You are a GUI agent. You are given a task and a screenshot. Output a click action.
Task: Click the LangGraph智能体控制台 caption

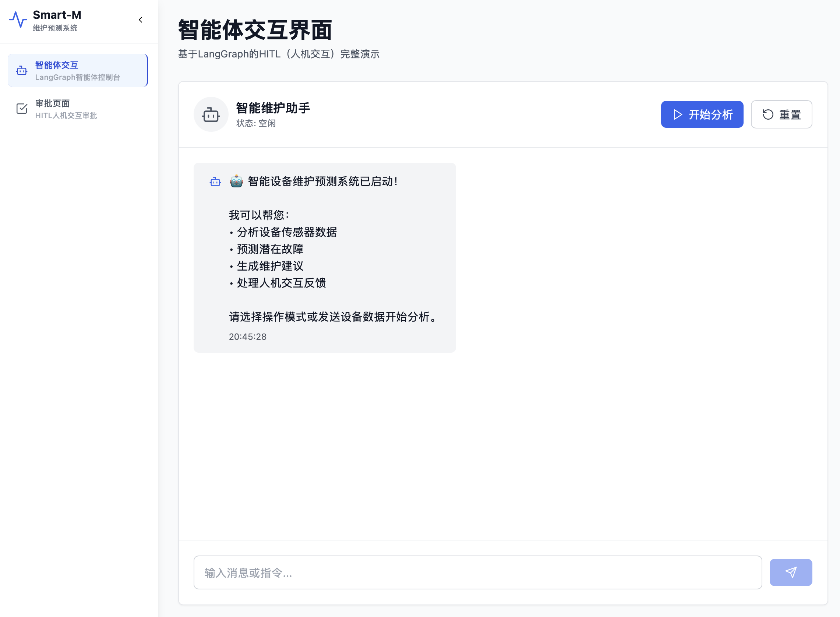pyautogui.click(x=78, y=77)
